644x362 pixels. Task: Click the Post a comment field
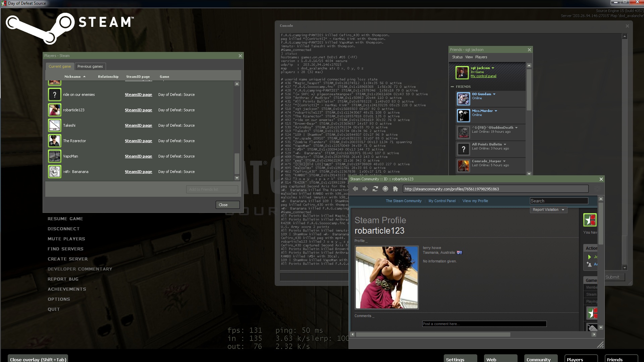coord(484,324)
